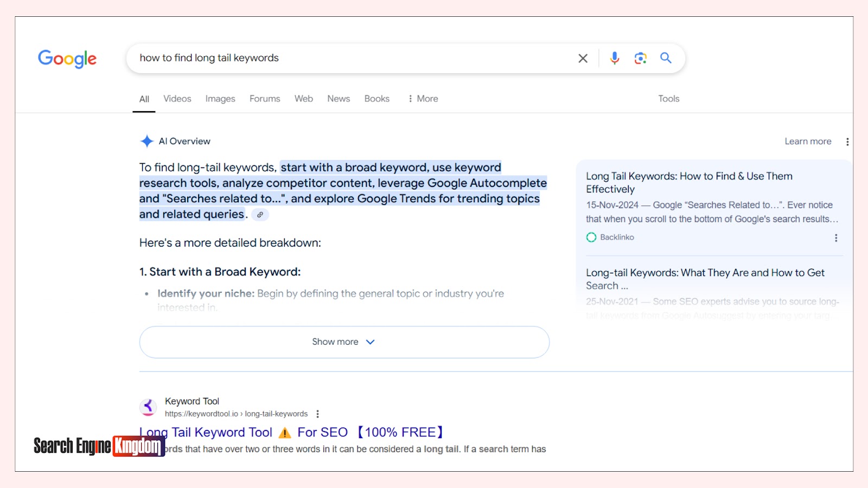Open the Books tab

pyautogui.click(x=377, y=99)
